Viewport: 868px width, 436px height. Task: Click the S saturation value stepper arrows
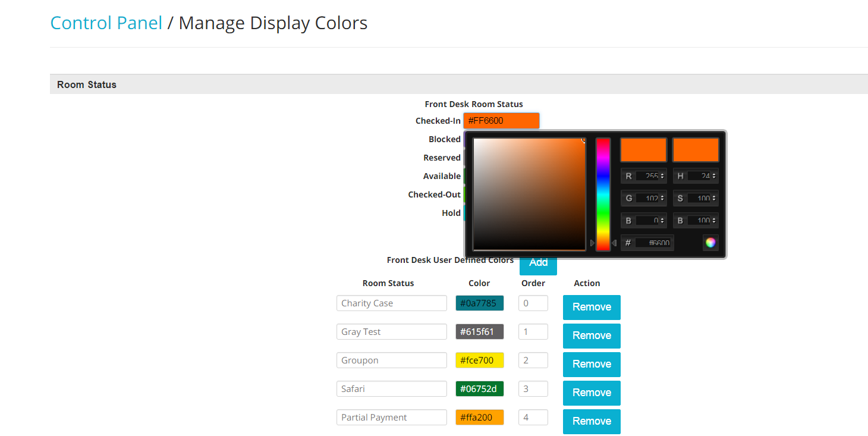[x=714, y=198]
